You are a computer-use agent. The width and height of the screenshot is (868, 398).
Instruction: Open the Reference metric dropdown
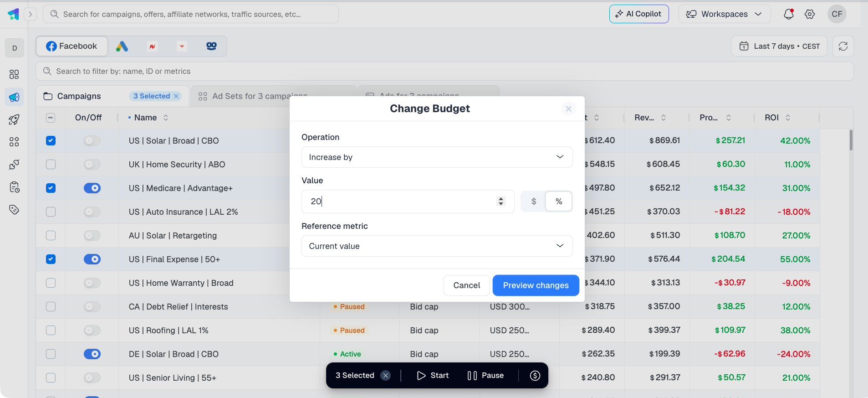pos(437,246)
